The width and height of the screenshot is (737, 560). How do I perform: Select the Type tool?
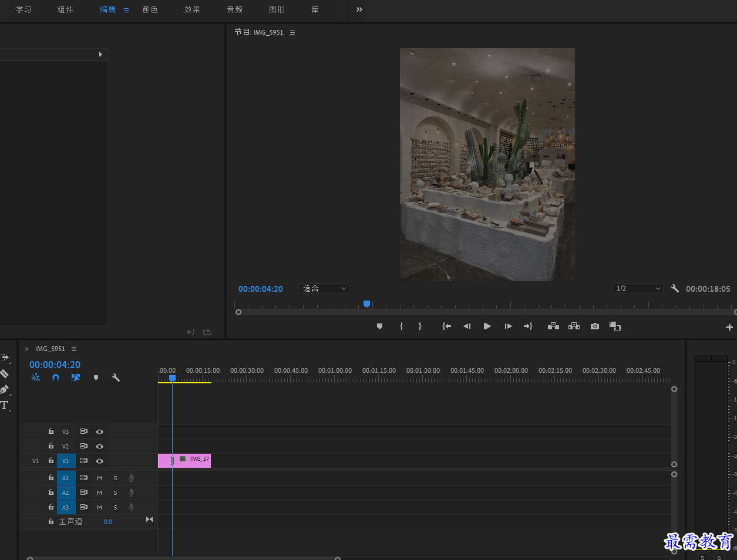point(5,405)
